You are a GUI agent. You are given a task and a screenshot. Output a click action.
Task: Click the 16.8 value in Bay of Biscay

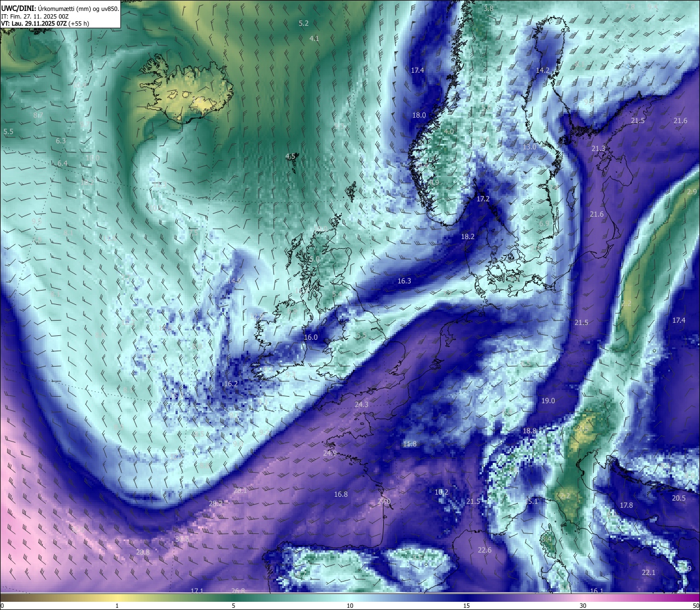341,494
